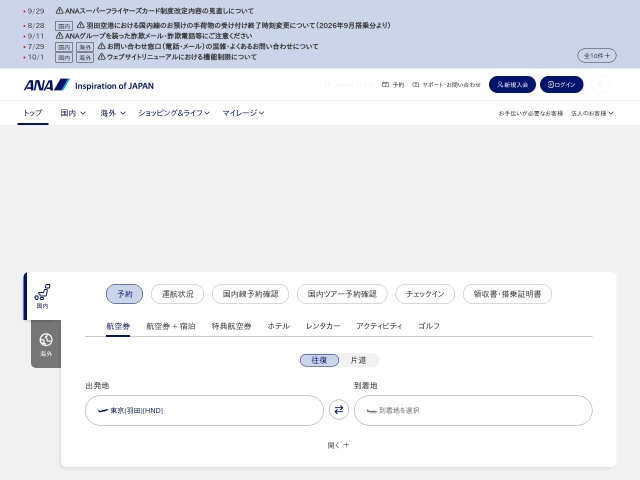
Task: Select the 運航状況 pill
Action: click(x=177, y=294)
